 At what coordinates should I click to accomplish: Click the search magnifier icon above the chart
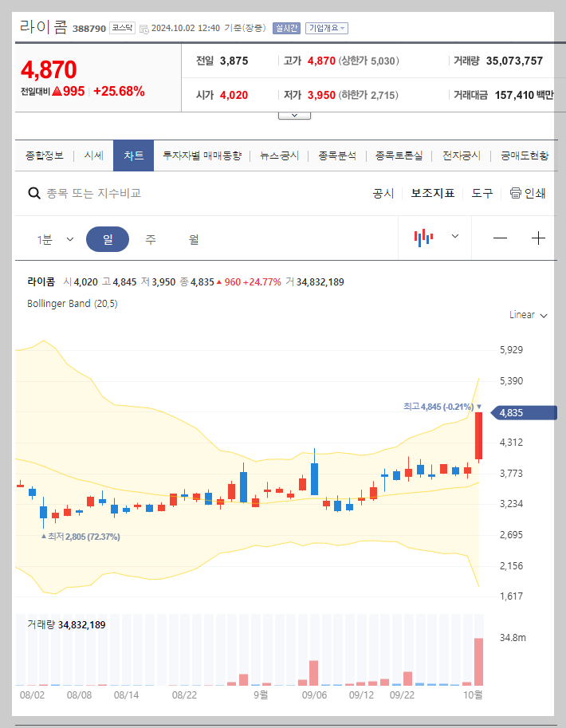(34, 193)
